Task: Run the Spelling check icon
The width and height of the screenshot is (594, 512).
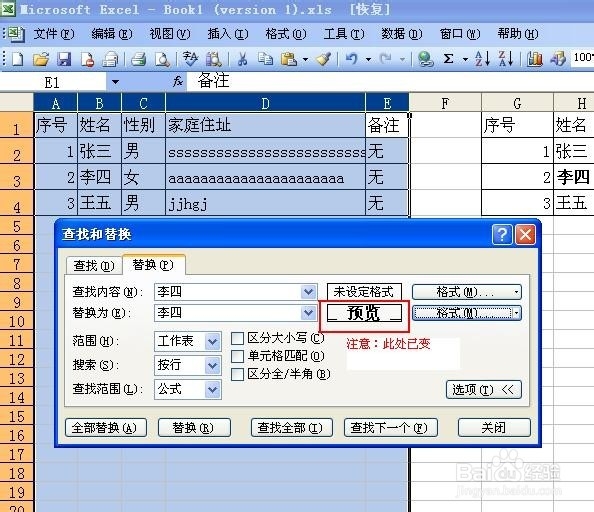Action: [x=190, y=59]
